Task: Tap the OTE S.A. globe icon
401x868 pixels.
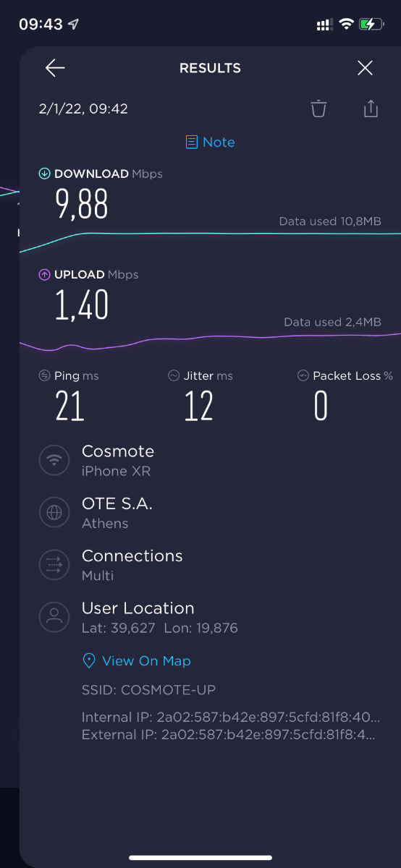Action: [54, 513]
